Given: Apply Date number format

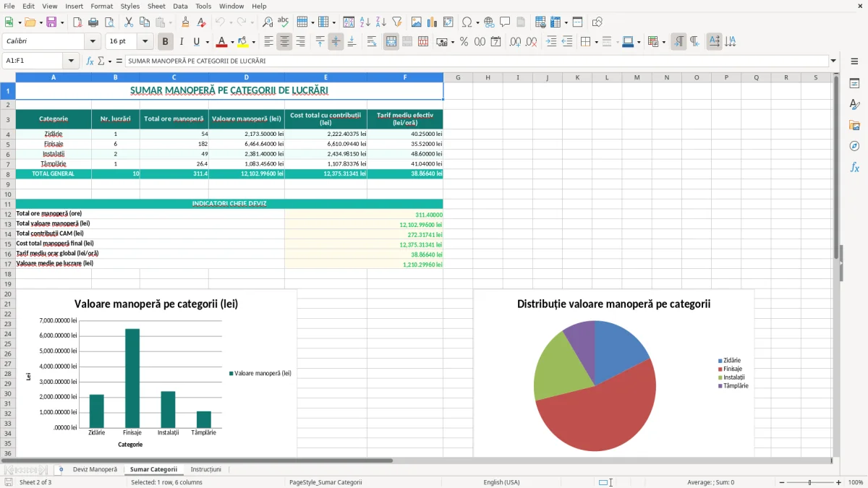Looking at the screenshot, I should click(x=496, y=42).
